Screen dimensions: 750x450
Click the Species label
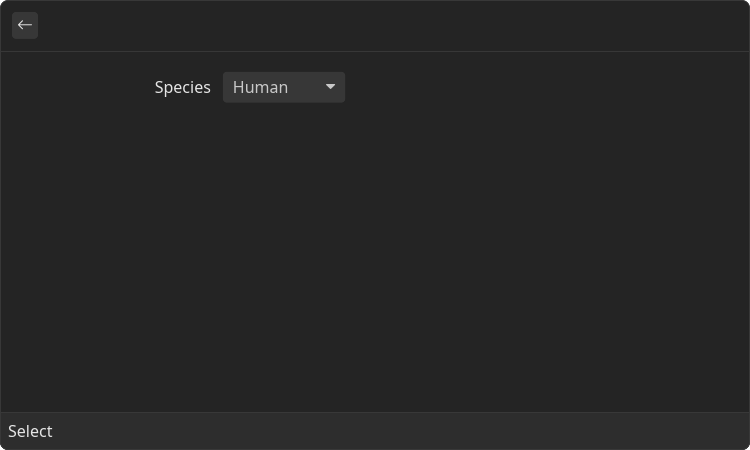tap(182, 88)
